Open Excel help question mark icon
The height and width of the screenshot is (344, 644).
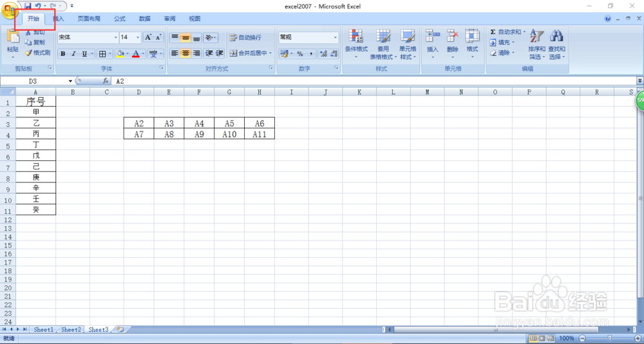click(x=608, y=19)
